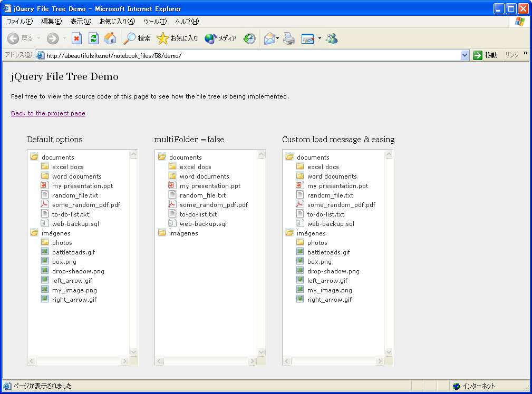Click the Refresh icon in the toolbar

(x=93, y=38)
